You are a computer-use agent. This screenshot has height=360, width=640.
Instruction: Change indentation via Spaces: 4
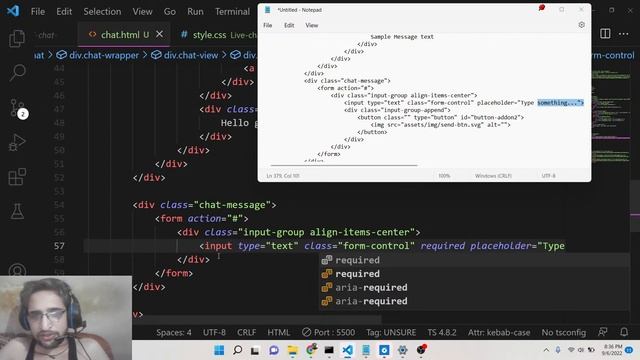(173, 332)
